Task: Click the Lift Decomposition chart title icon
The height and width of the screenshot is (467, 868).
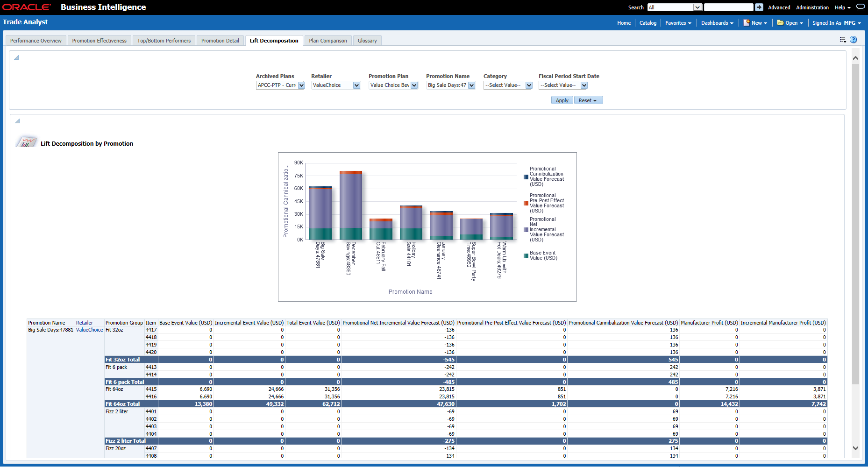Action: (26, 142)
